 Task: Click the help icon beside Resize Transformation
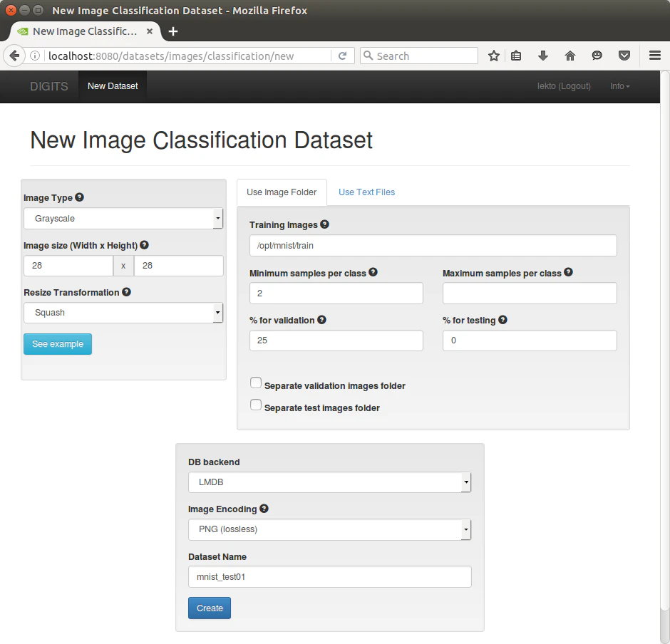pyautogui.click(x=126, y=292)
